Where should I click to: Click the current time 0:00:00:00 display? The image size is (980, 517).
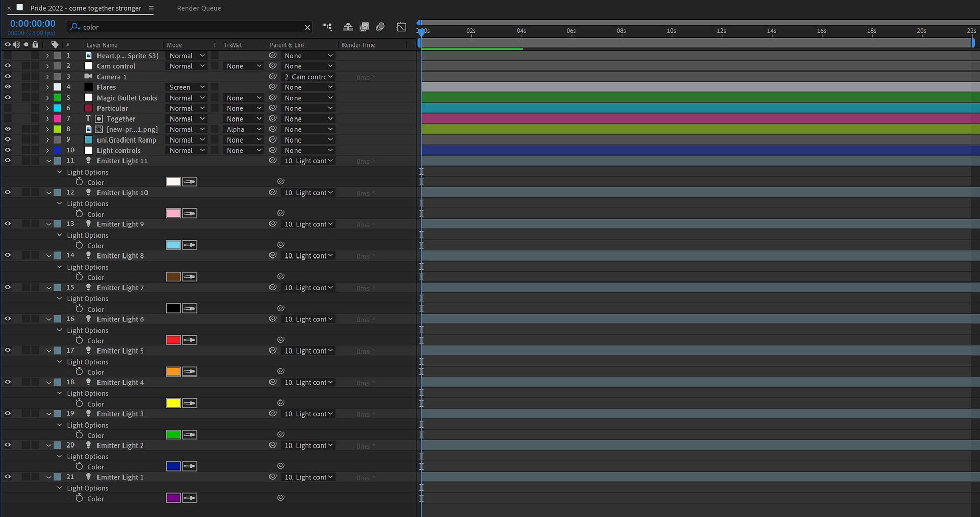click(33, 24)
